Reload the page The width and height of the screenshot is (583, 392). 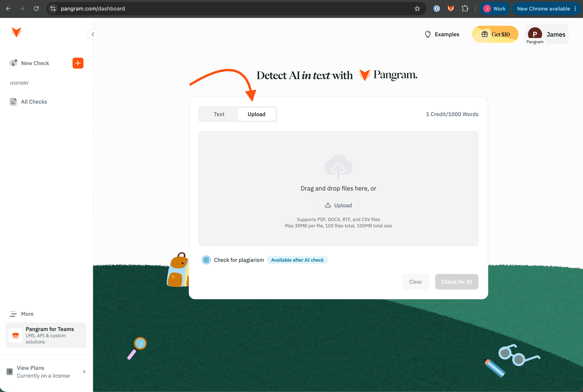[x=36, y=9]
